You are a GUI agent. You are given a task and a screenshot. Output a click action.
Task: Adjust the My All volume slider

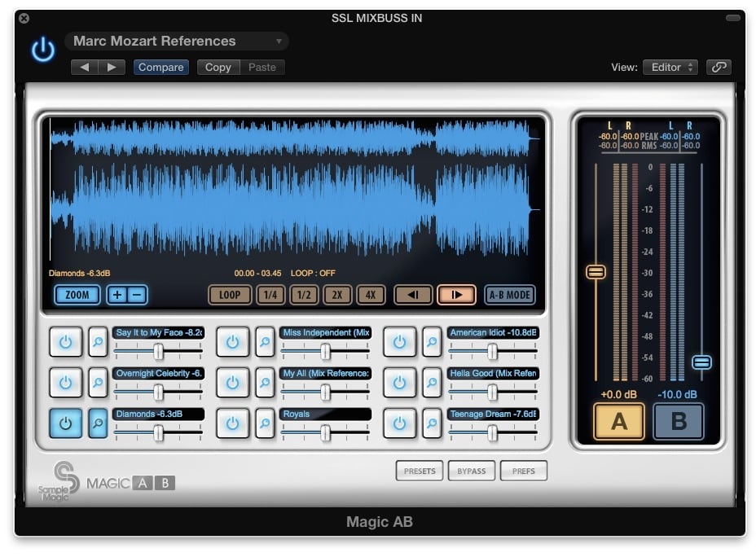point(325,393)
